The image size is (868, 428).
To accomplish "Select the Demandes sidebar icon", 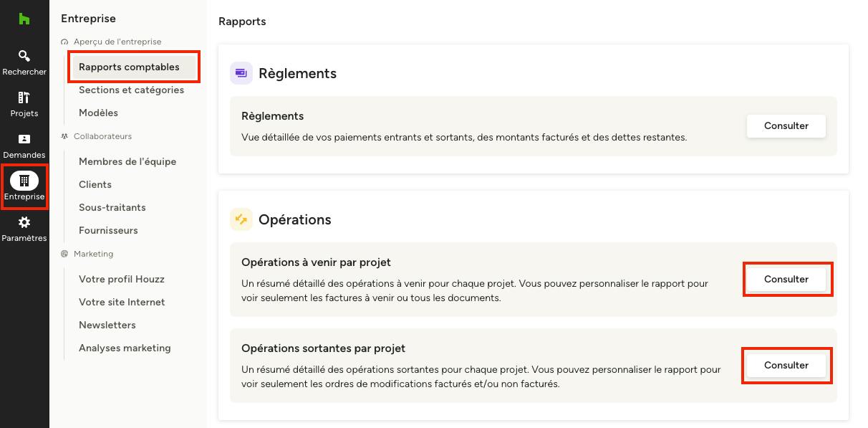I will click(x=24, y=139).
